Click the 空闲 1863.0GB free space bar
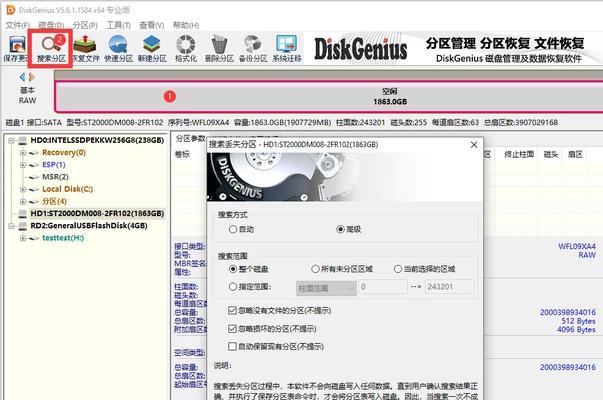The height and width of the screenshot is (400, 603). [x=329, y=96]
